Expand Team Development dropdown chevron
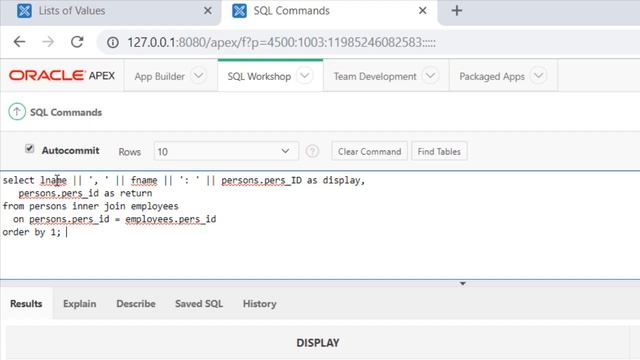 point(430,76)
